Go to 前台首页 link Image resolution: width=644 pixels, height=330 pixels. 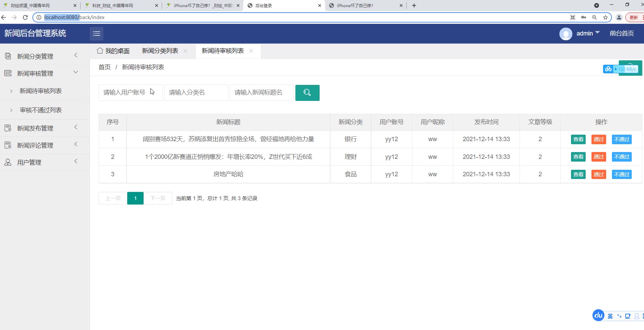point(622,33)
